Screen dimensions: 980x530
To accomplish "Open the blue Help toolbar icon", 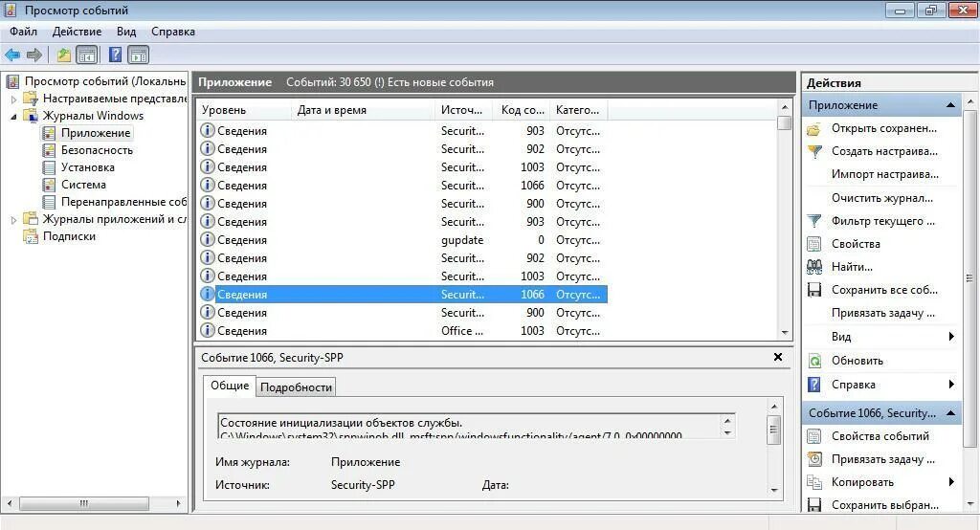I will click(x=116, y=55).
